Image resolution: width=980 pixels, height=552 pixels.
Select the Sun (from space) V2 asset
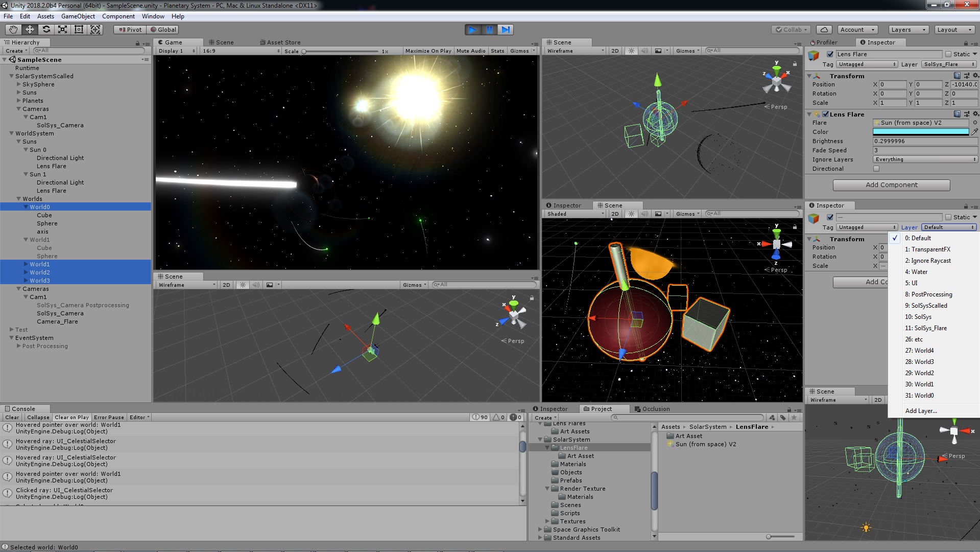pyautogui.click(x=705, y=444)
